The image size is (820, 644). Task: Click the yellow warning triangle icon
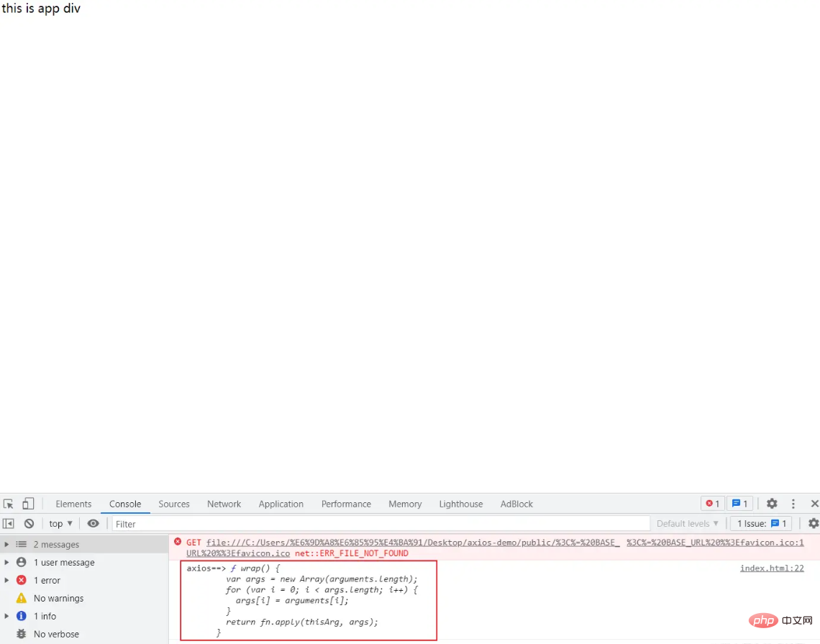[x=21, y=598]
